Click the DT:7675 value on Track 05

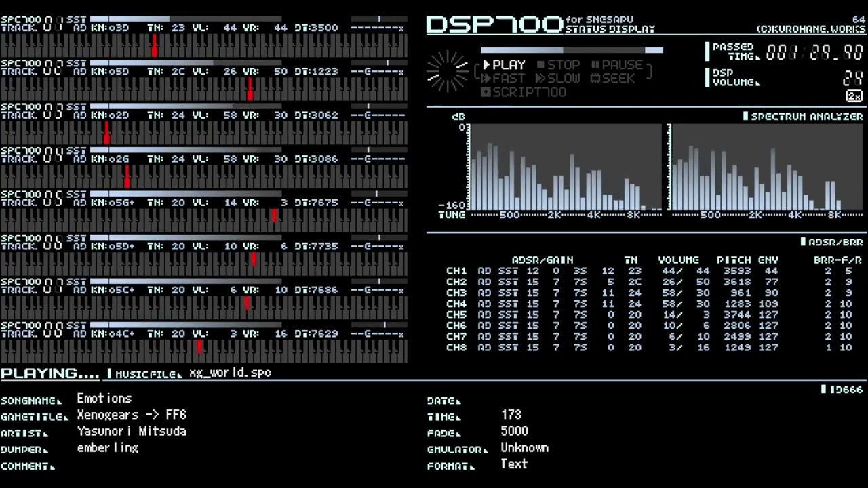point(316,203)
